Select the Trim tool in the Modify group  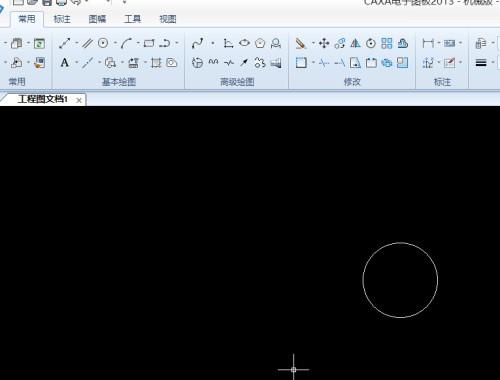click(x=324, y=63)
